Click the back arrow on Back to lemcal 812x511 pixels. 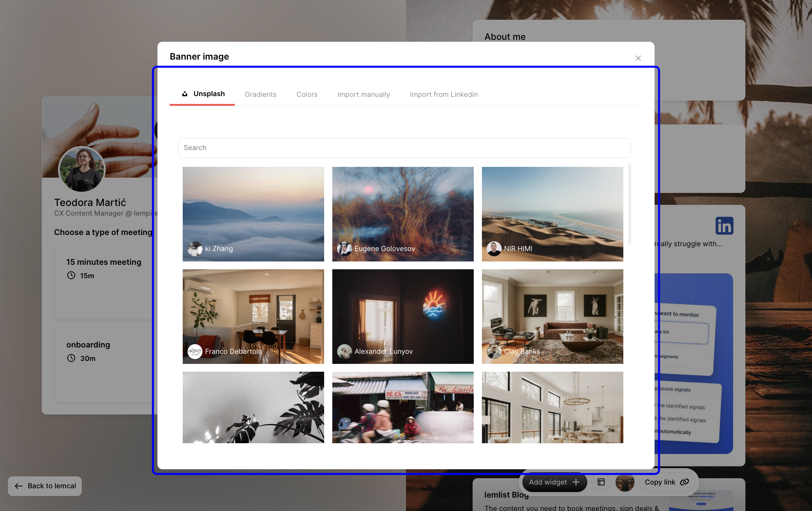[x=18, y=486]
